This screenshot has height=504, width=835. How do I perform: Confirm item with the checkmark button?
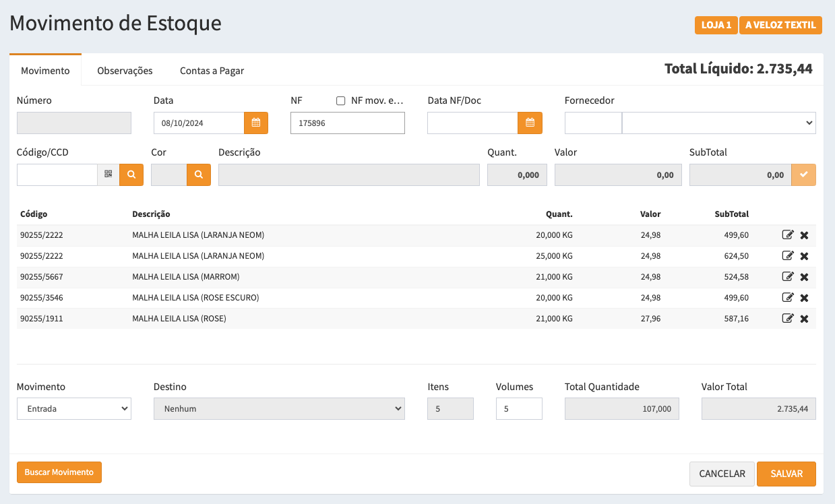pyautogui.click(x=803, y=175)
